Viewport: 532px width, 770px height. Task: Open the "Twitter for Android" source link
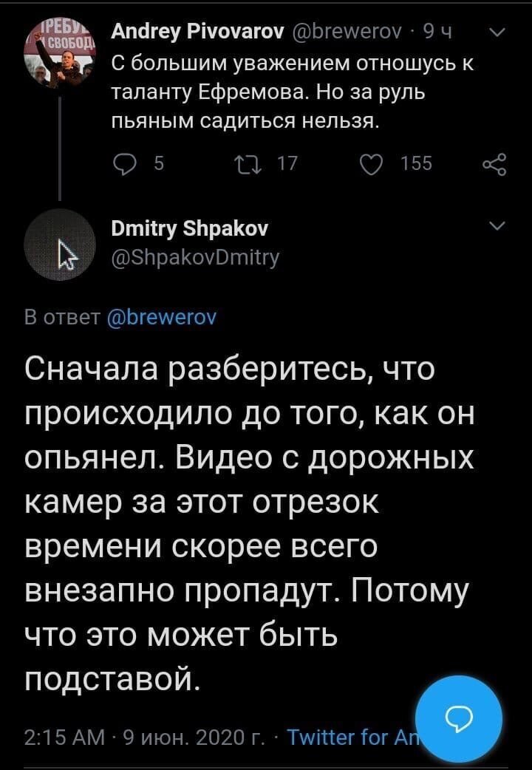tap(351, 737)
